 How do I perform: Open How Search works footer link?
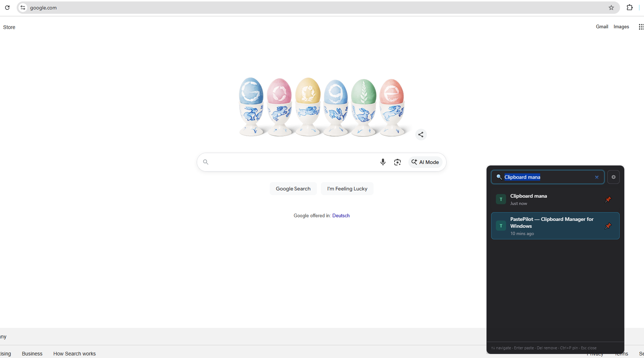click(74, 354)
